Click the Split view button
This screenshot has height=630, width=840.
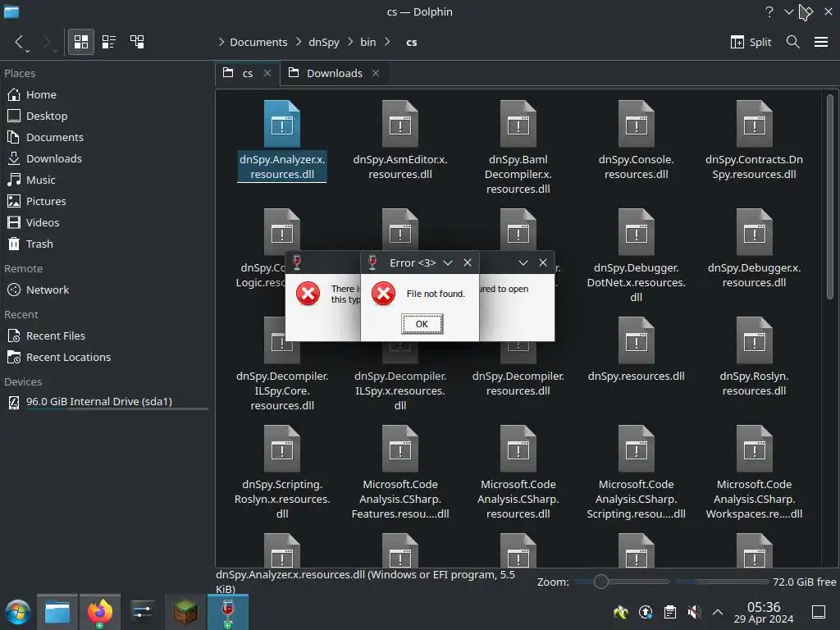point(751,42)
